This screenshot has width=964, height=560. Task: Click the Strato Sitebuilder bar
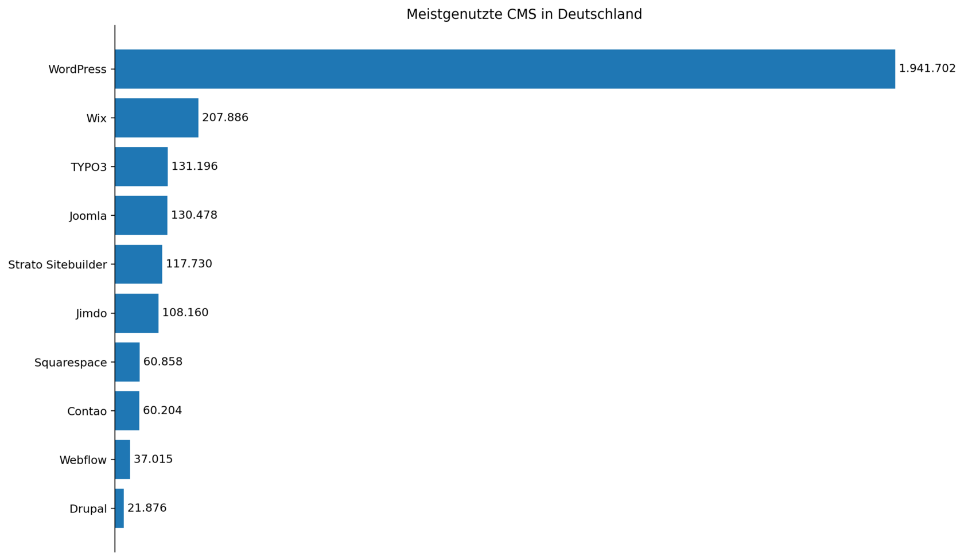[138, 264]
